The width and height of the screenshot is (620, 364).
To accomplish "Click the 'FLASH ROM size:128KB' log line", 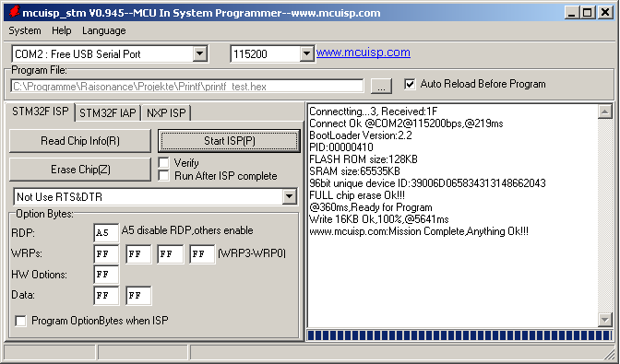I will pos(363,159).
